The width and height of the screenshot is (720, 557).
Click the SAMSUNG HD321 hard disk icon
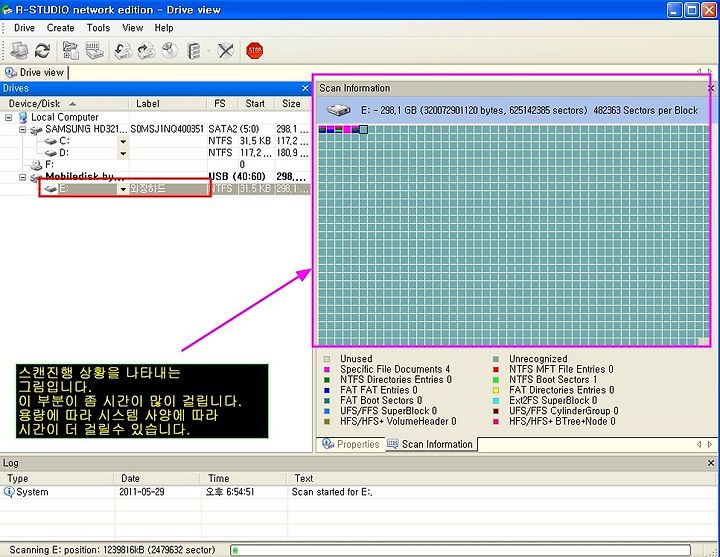[36, 130]
